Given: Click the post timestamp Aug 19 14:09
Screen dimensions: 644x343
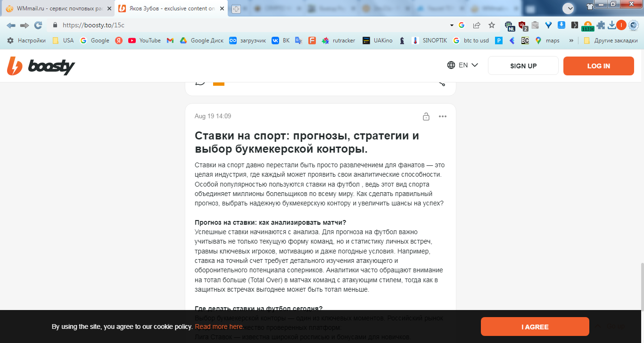Looking at the screenshot, I should pyautogui.click(x=213, y=116).
